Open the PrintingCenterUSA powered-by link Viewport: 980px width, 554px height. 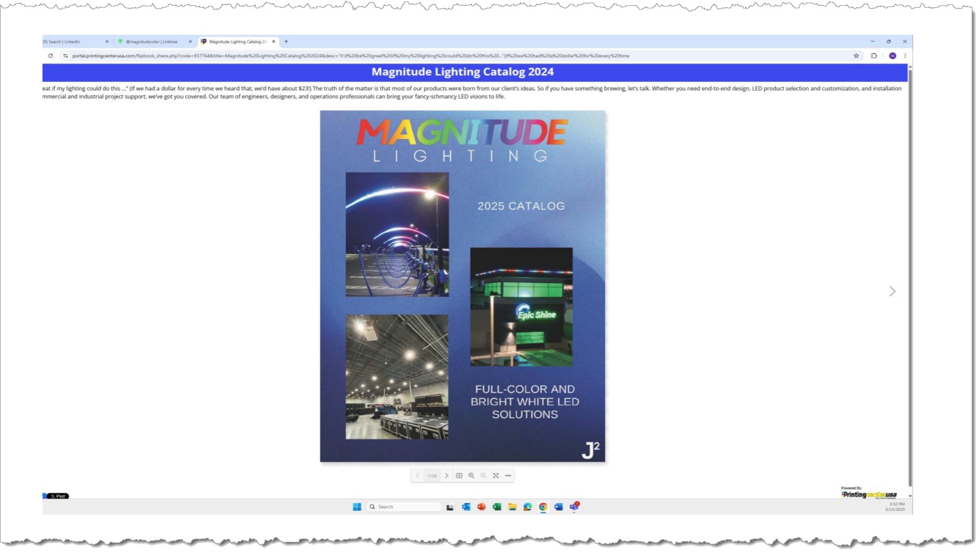coord(869,493)
